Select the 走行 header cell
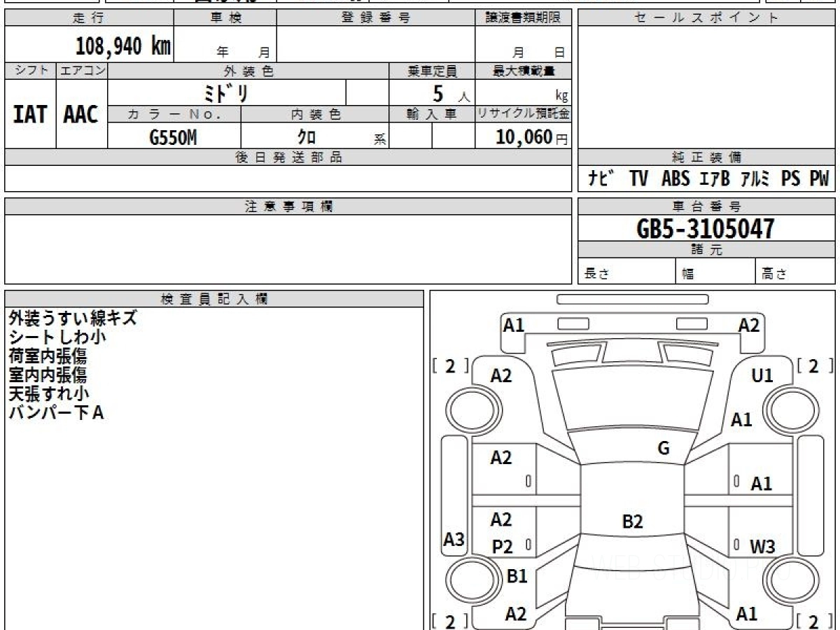The height and width of the screenshot is (630, 840). [x=88, y=18]
